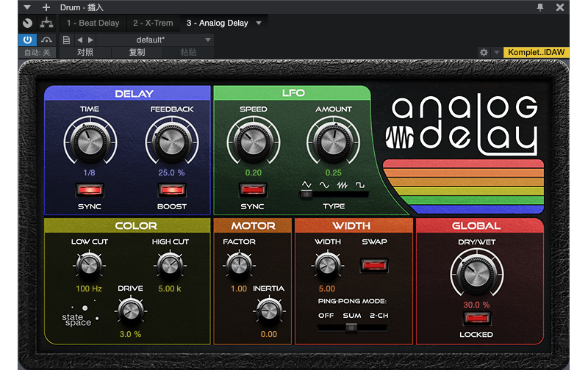
Task: Click the 复制 copy button
Action: tap(137, 52)
